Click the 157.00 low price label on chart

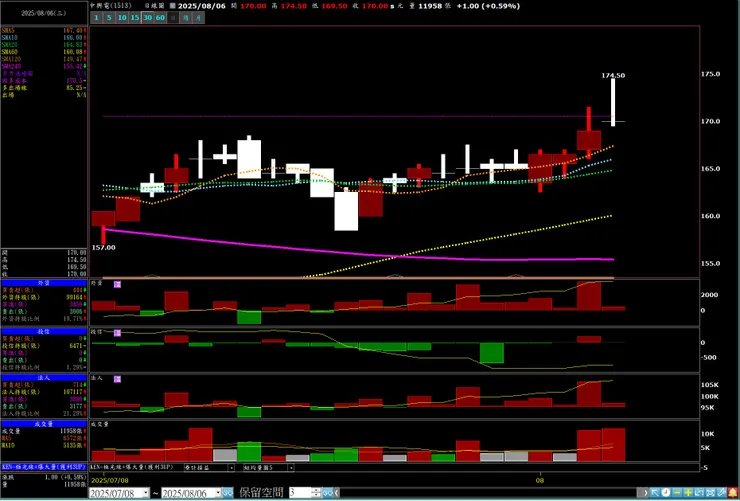pos(103,247)
